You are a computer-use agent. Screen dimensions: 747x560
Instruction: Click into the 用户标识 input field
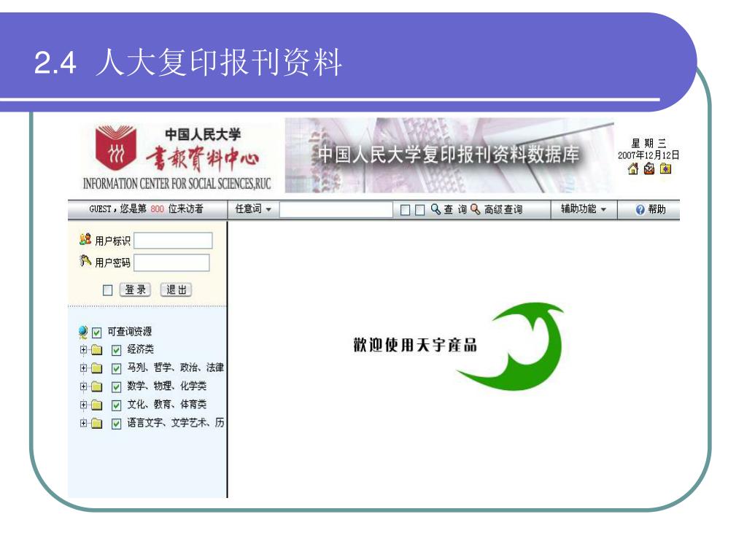[x=173, y=241]
